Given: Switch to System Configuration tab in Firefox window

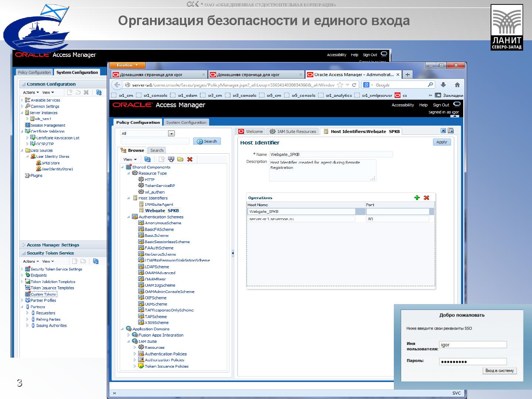Looking at the screenshot, I should [x=186, y=122].
